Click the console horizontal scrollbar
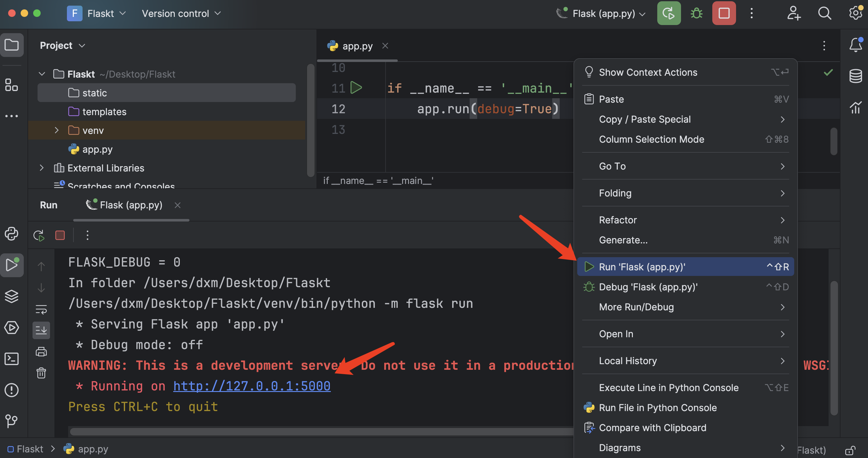The height and width of the screenshot is (458, 868). tap(322, 431)
